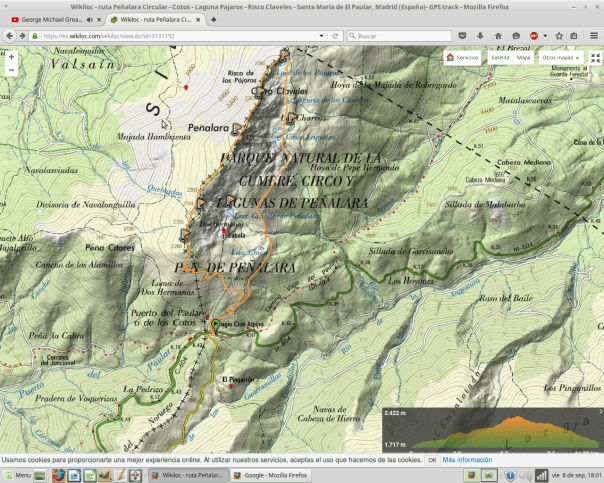Open the Más información cookie link
604x483 pixels.
point(467,460)
